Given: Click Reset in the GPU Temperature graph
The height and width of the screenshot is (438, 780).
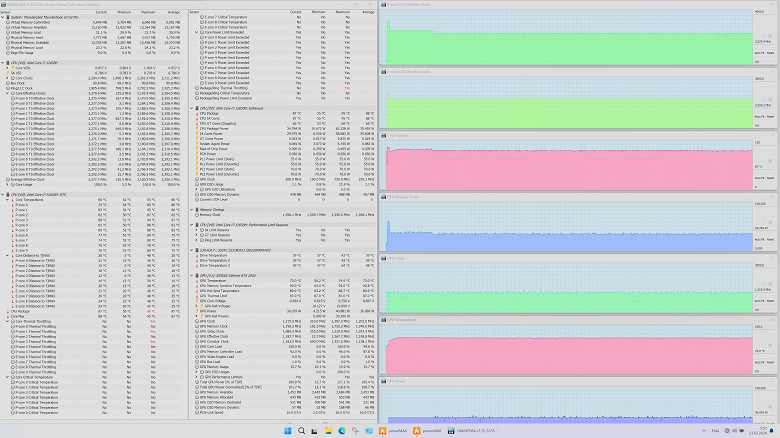Looking at the screenshot, I should click(x=770, y=362).
